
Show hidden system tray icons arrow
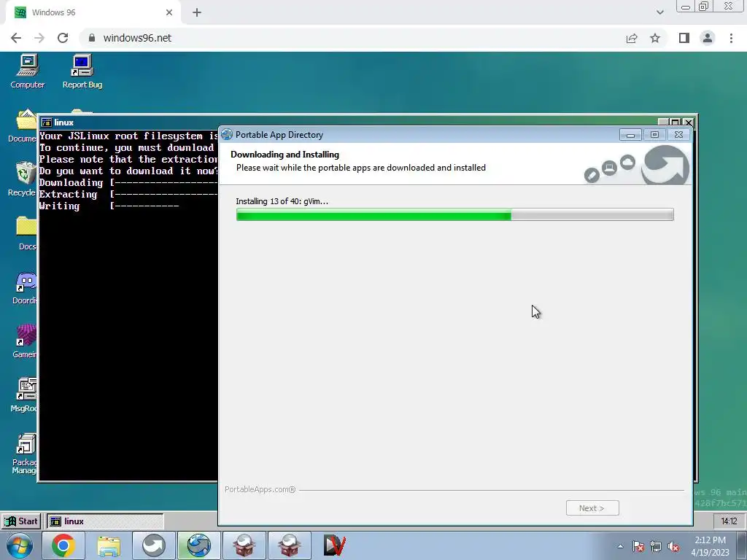click(x=620, y=546)
